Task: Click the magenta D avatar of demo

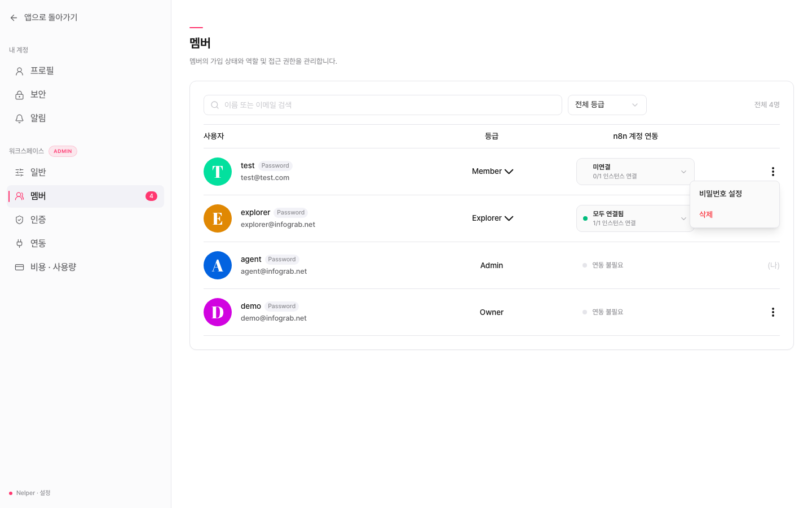Action: click(218, 312)
